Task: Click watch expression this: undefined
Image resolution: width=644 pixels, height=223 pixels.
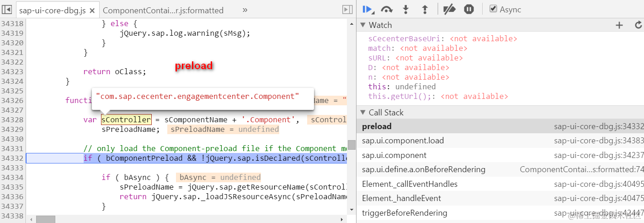Action: (402, 87)
